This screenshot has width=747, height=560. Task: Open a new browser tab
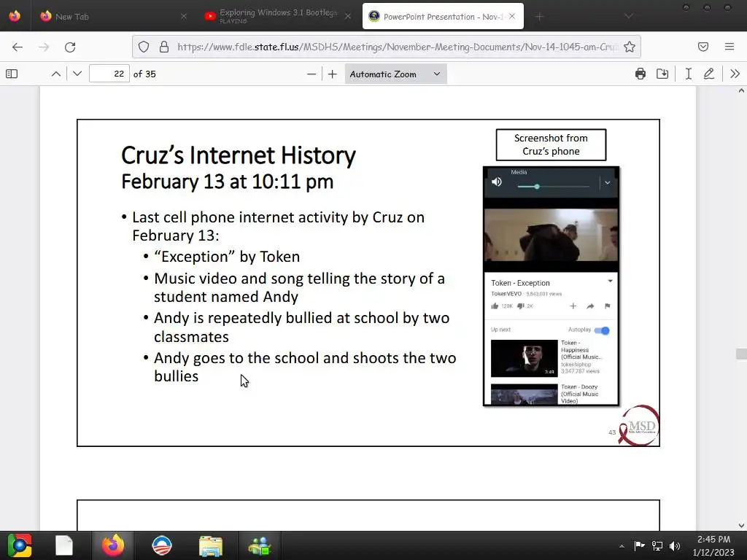(x=539, y=17)
